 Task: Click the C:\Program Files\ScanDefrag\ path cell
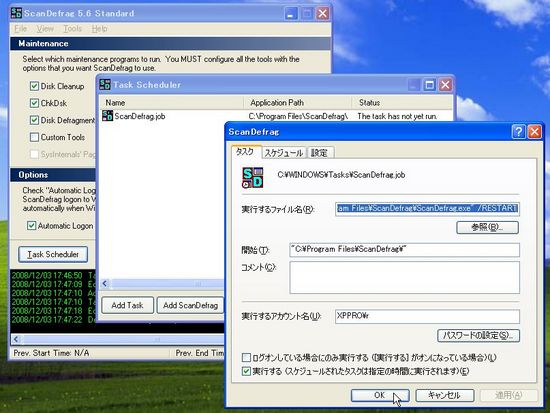pyautogui.click(x=298, y=116)
